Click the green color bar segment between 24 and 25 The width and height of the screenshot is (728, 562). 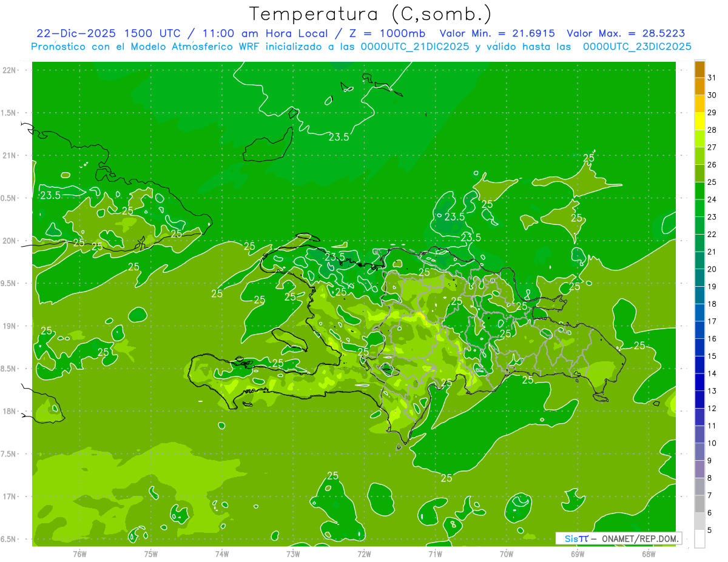[699, 192]
